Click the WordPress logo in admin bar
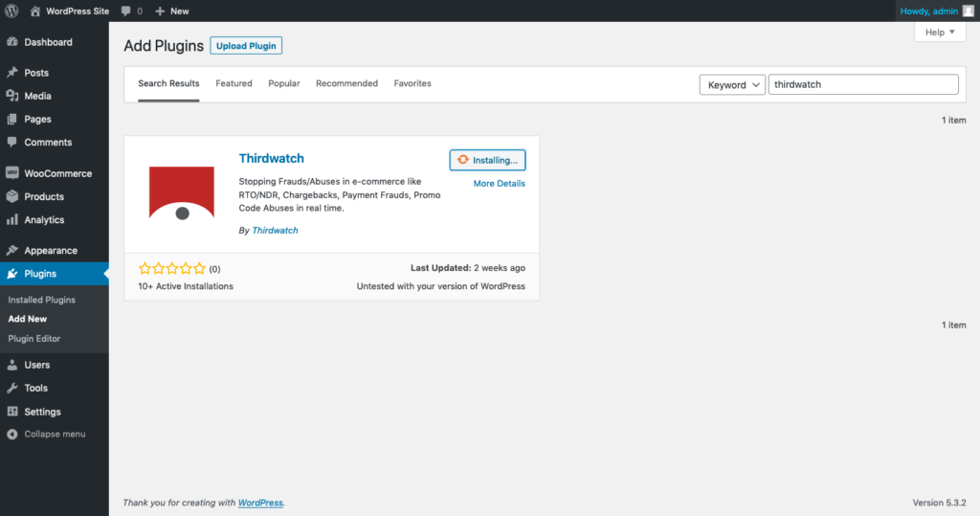Image resolution: width=980 pixels, height=516 pixels. [11, 11]
